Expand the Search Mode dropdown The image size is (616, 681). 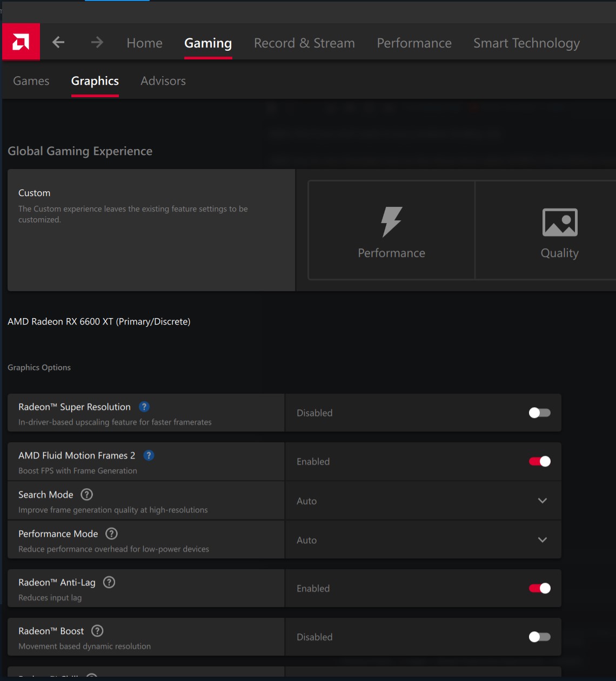pyautogui.click(x=542, y=501)
